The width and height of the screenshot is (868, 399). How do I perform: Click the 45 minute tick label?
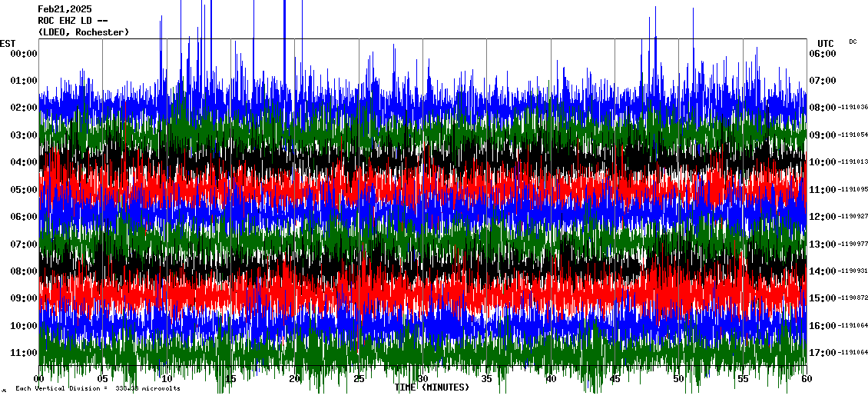(x=615, y=379)
